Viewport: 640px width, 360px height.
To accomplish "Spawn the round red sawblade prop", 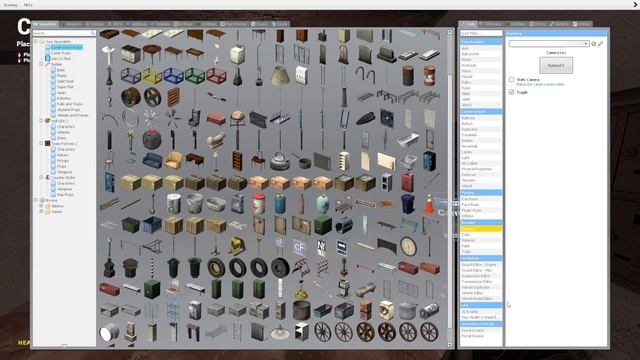I will coord(152,139).
